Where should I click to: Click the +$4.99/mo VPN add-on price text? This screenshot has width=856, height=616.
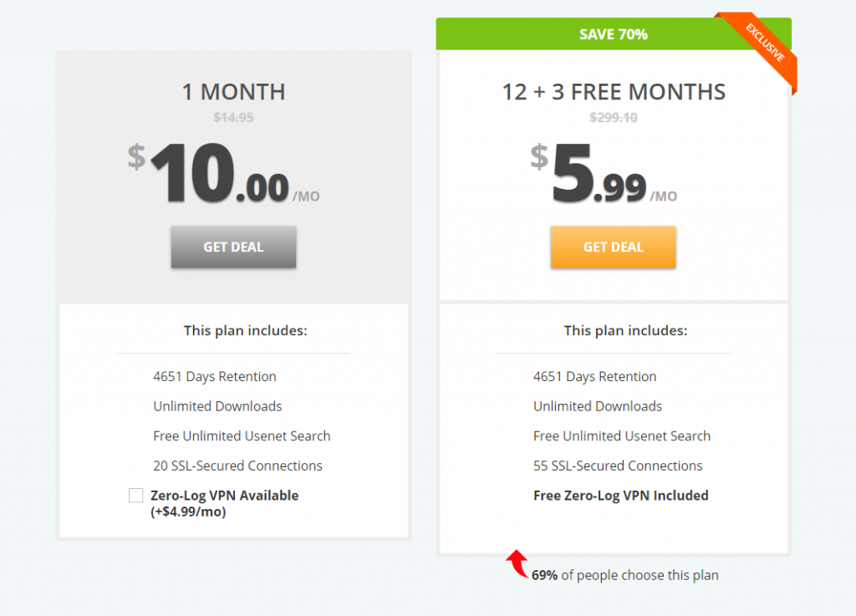point(188,512)
